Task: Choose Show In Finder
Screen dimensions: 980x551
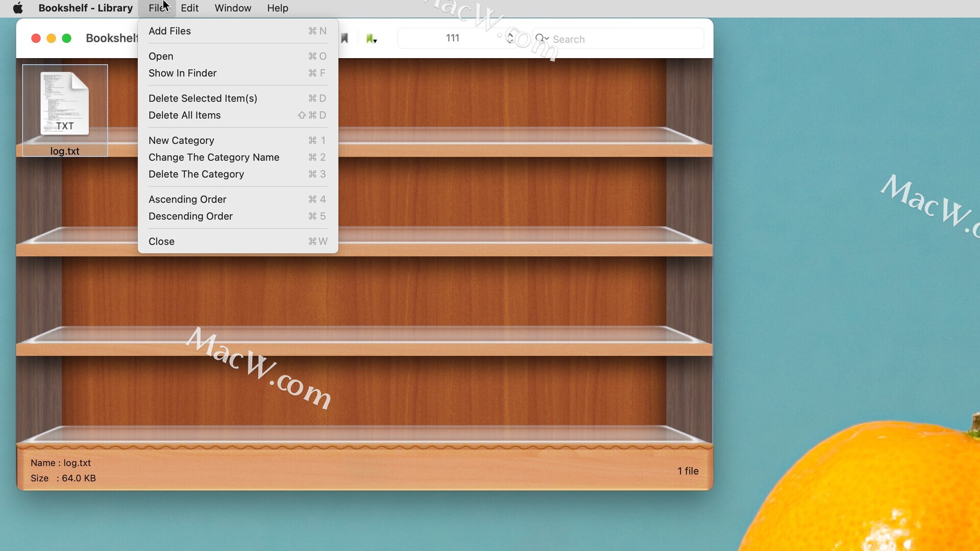Action: (238, 73)
